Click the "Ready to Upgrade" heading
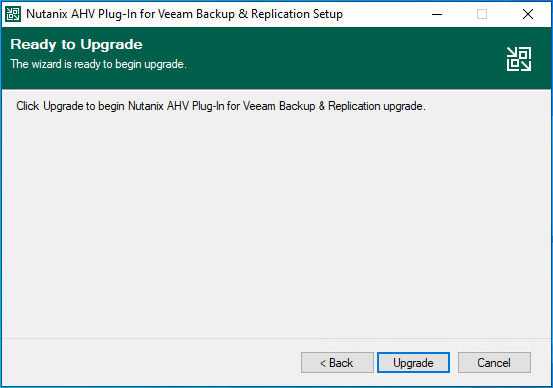 77,45
